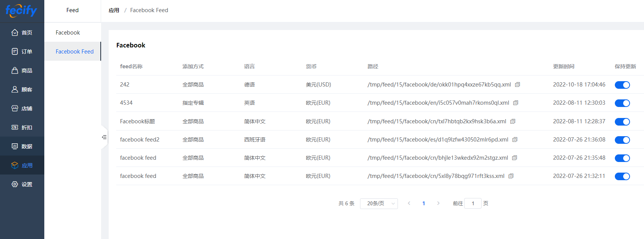644x239 pixels.
Task: Copy the path of feed 242
Action: (518, 85)
